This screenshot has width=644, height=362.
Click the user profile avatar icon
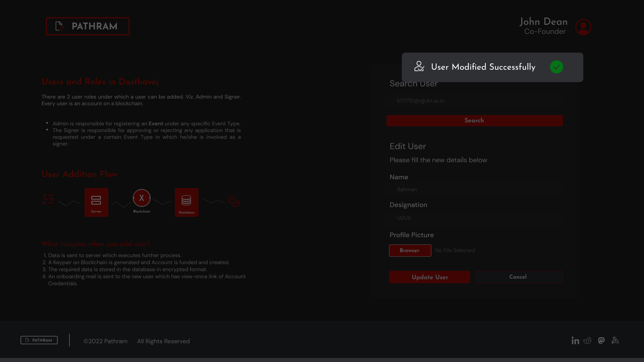pos(583,27)
